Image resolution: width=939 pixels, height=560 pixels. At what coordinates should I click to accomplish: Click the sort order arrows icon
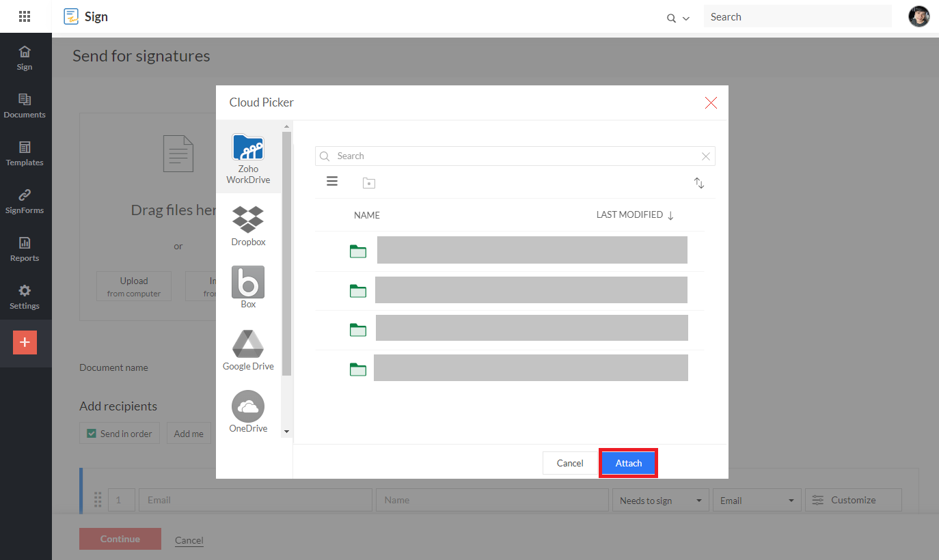click(698, 183)
